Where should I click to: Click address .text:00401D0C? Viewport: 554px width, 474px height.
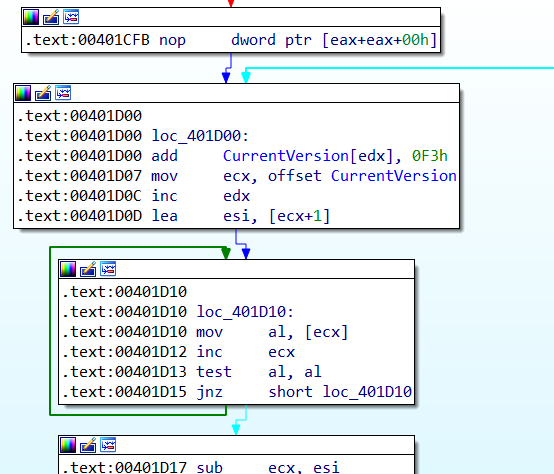tap(79, 196)
